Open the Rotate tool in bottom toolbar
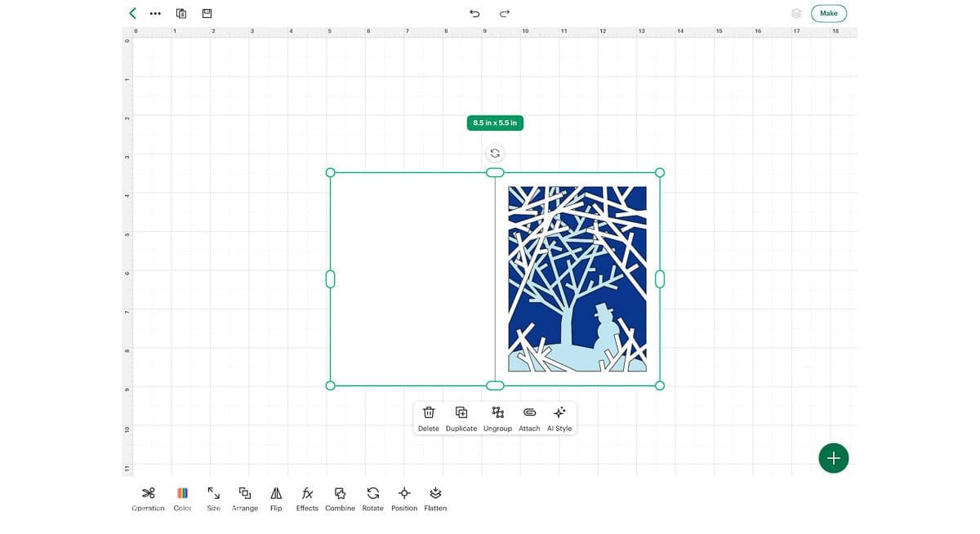 pos(372,499)
